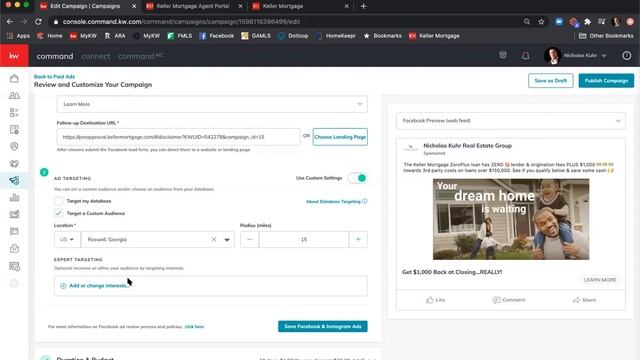Click Save as Draft button

click(x=551, y=81)
